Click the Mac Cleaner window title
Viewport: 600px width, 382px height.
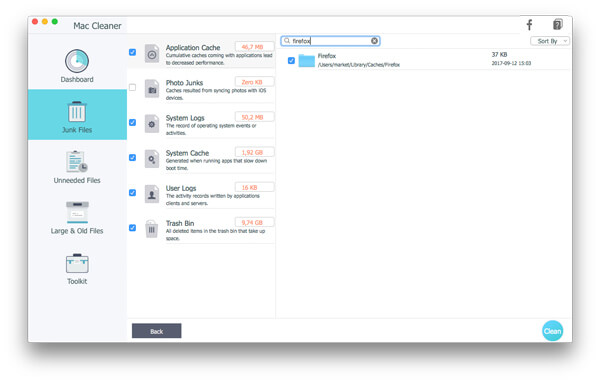click(97, 26)
